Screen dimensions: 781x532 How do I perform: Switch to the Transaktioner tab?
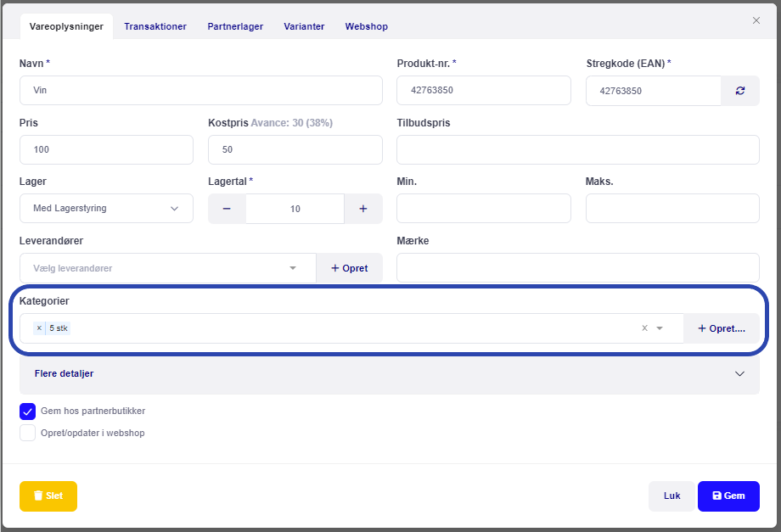point(155,26)
